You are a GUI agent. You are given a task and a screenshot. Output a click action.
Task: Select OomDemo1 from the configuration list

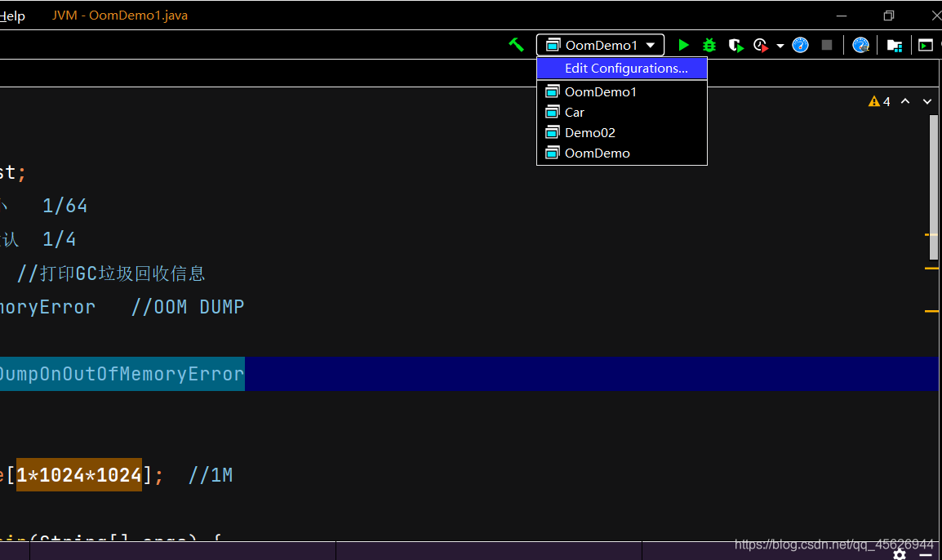tap(622, 92)
